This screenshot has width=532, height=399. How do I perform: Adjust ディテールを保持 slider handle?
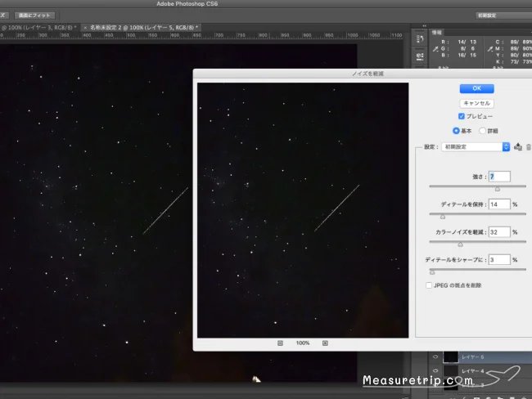(443, 217)
